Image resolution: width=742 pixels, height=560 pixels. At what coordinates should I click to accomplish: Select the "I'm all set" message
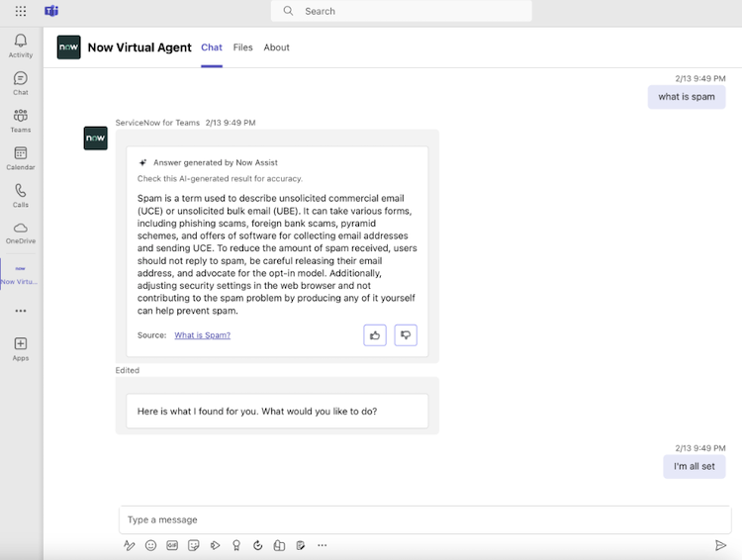tap(695, 466)
